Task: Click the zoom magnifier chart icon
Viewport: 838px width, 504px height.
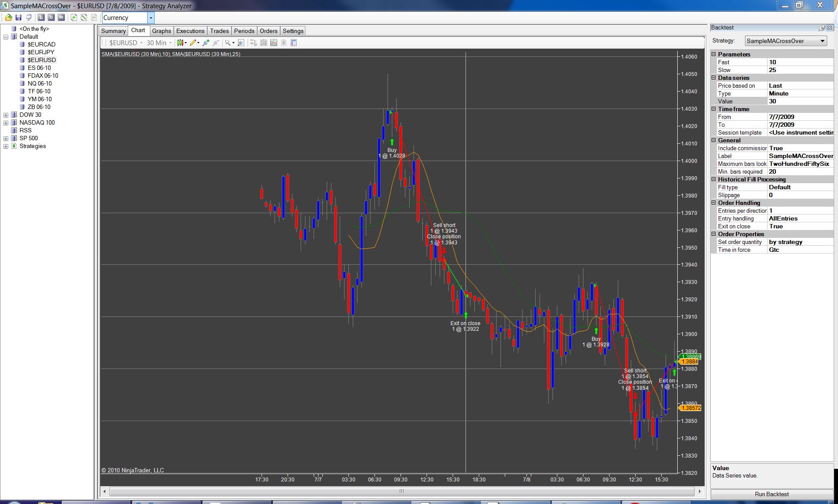Action: tap(241, 43)
